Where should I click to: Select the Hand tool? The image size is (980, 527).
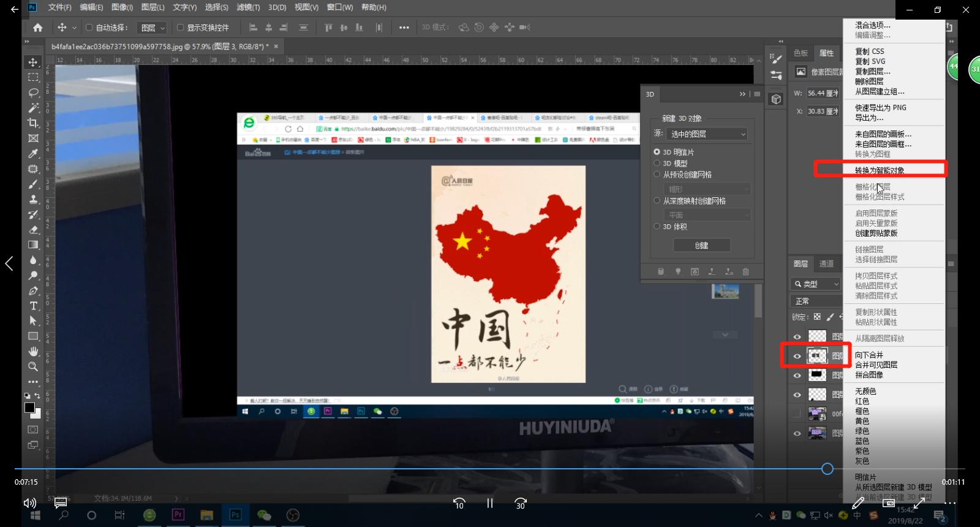[33, 351]
